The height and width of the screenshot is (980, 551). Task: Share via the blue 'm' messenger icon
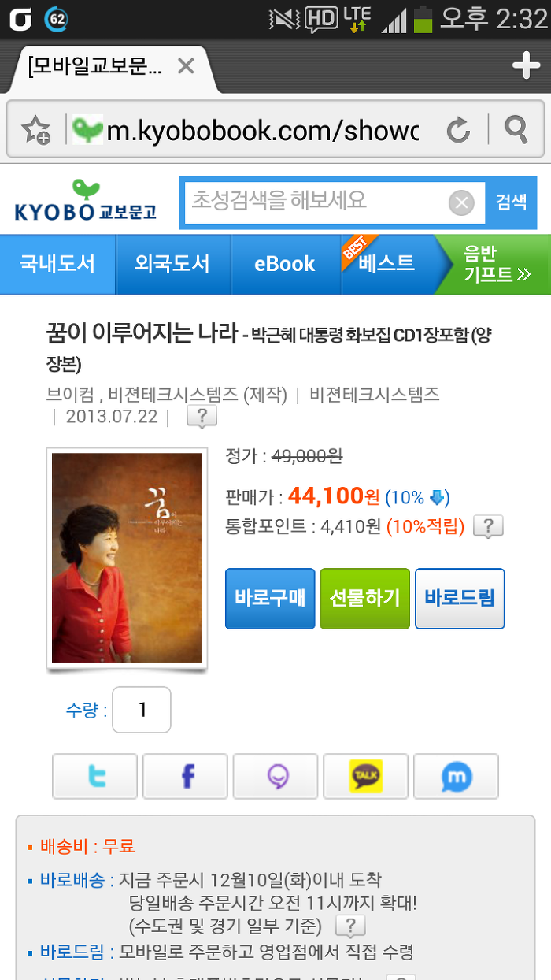456,777
